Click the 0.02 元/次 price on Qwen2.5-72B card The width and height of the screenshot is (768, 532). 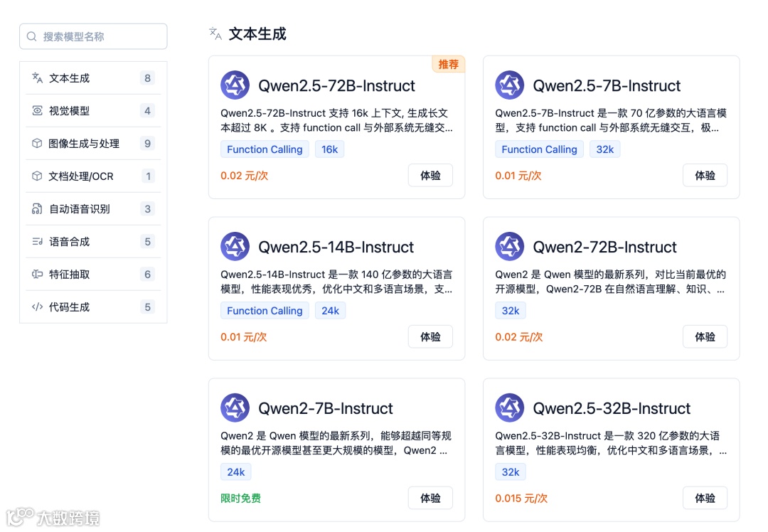pyautogui.click(x=244, y=176)
